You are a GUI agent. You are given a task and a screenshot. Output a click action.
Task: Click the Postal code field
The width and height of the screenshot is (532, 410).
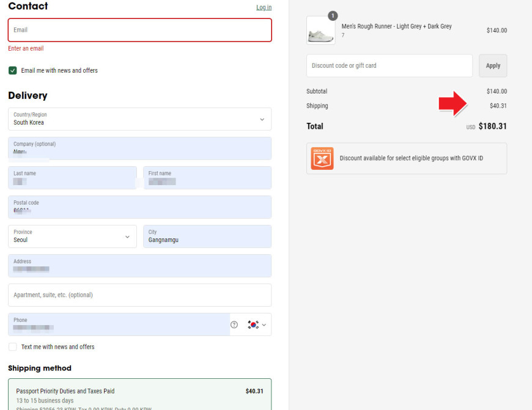coord(140,207)
